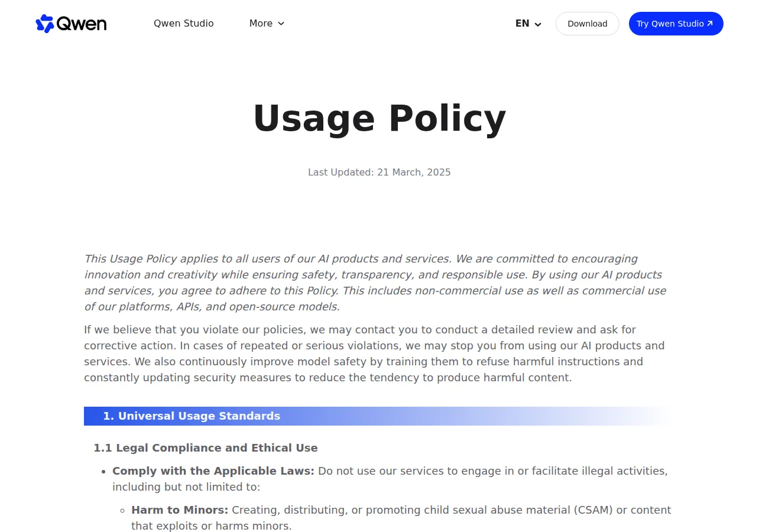759x532 pixels.
Task: Click the Comply with the Applicable Laws bold text
Action: coord(213,471)
